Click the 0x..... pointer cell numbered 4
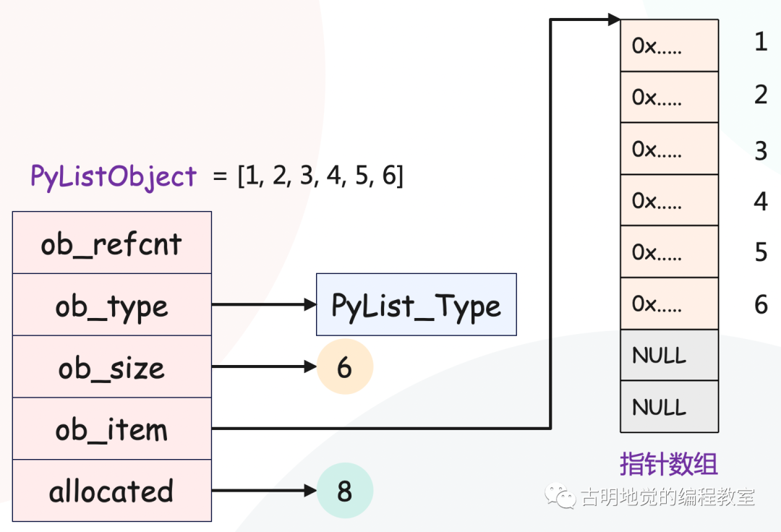Viewport: 781px width, 532px height. click(x=670, y=200)
